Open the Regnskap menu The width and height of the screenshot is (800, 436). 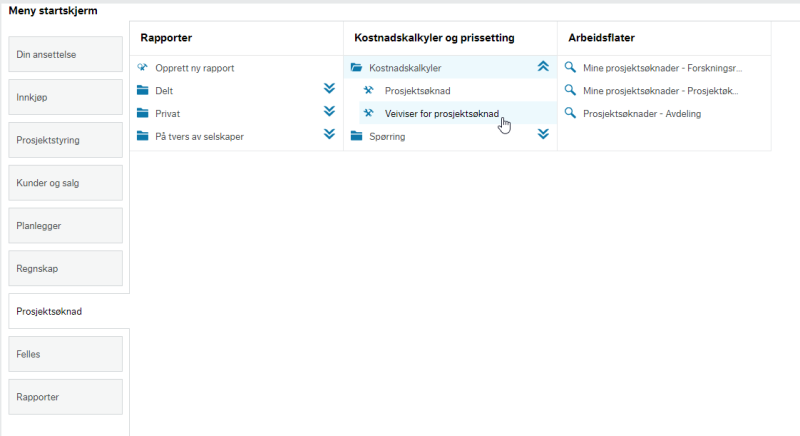coord(65,268)
